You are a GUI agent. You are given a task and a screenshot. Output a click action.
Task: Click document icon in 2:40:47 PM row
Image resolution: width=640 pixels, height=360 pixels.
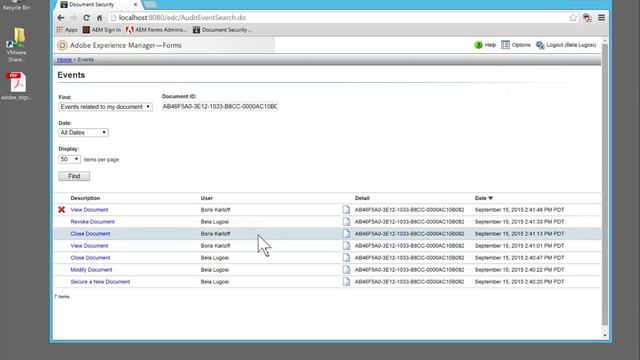tap(346, 258)
